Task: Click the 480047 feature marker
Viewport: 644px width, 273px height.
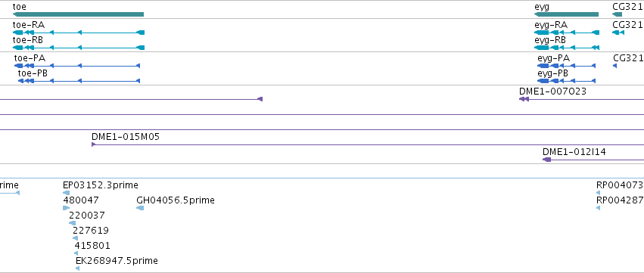Action: click(x=66, y=208)
